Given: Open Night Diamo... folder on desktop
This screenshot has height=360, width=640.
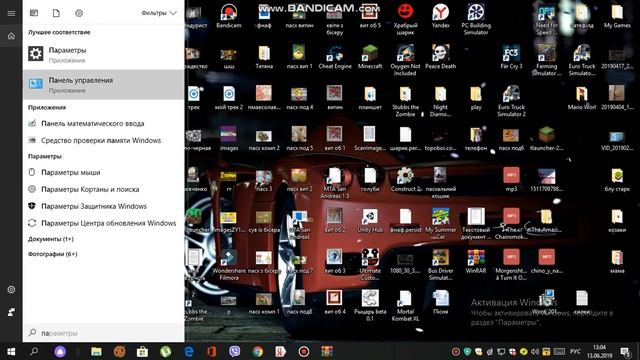Looking at the screenshot, I should tap(440, 101).
